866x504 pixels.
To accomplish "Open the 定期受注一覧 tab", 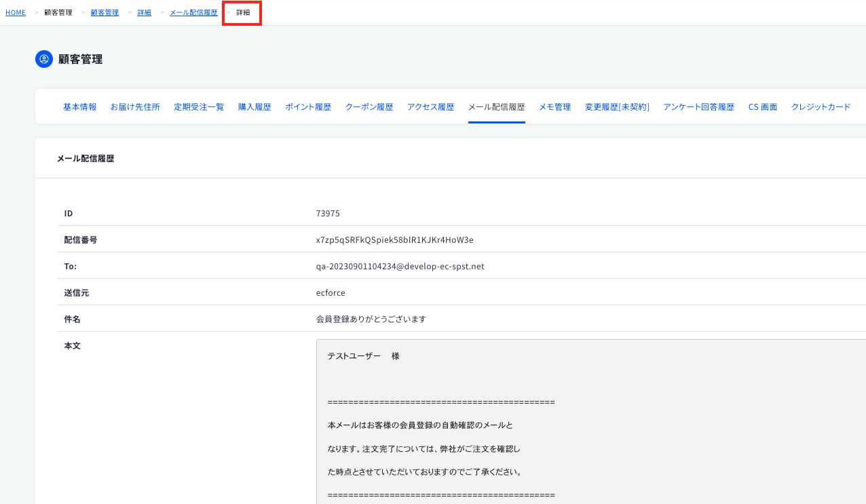I will click(199, 107).
